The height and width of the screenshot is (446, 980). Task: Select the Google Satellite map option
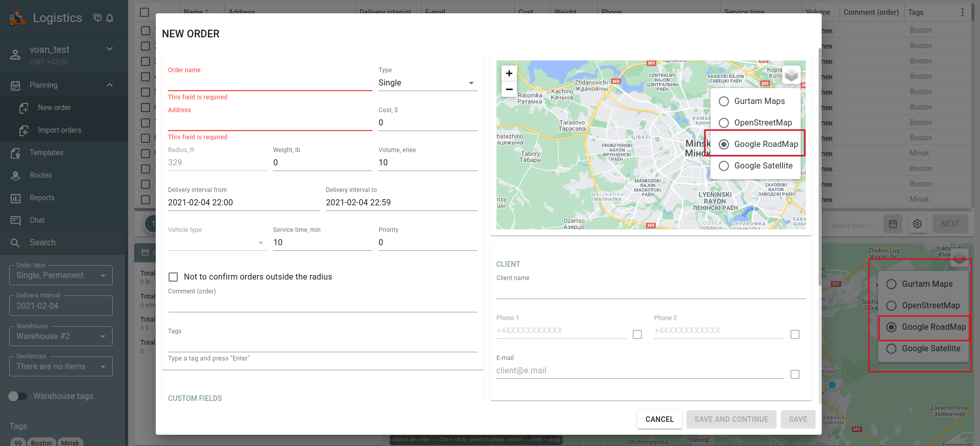point(724,166)
